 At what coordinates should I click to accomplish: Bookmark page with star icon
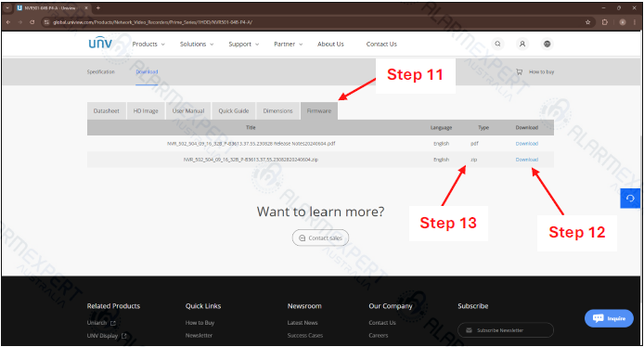[x=587, y=22]
